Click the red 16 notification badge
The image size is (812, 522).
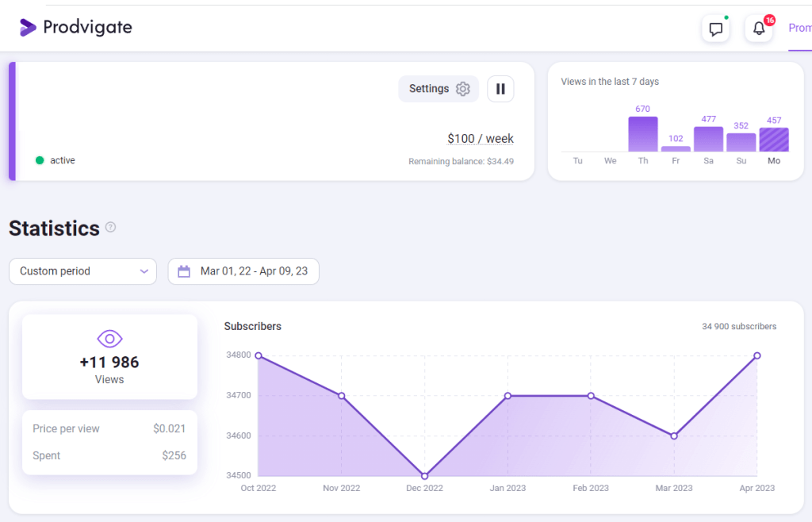tap(769, 20)
